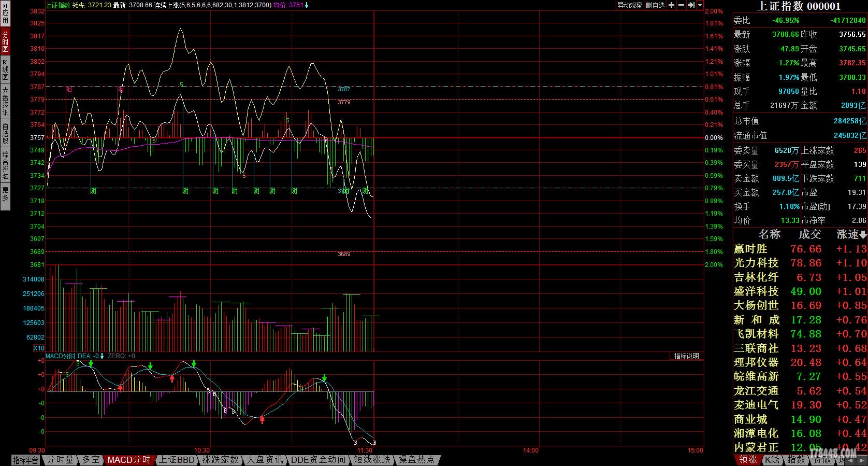Viewport: 868px width, 466px height.
Task: Switch to the 涨跌家数 indicator tab
Action: (x=220, y=460)
